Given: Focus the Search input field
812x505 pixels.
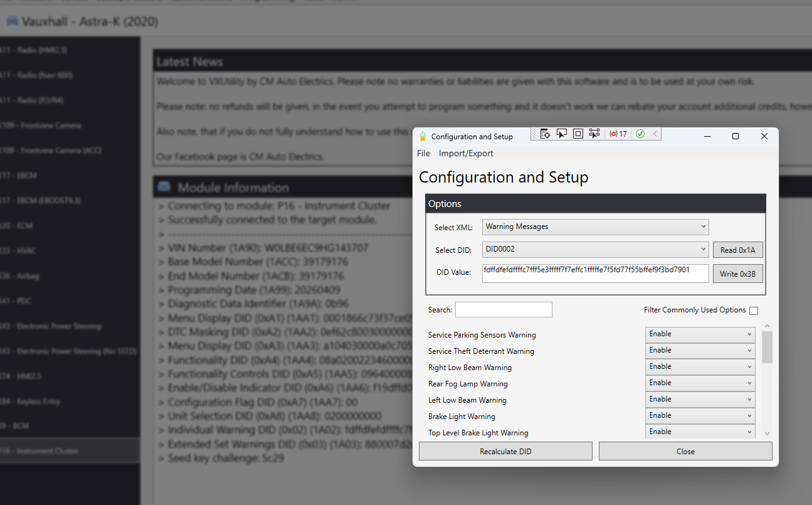Looking at the screenshot, I should pyautogui.click(x=504, y=309).
